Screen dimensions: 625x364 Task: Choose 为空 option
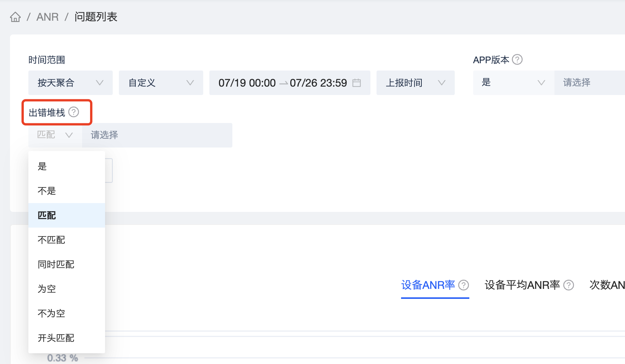point(67,289)
